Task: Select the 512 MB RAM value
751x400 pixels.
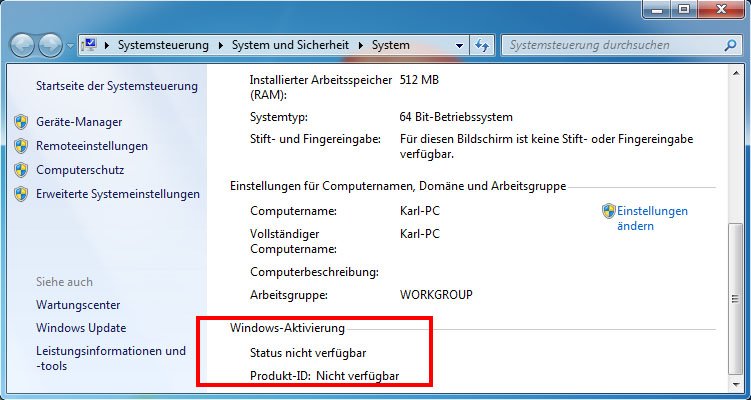Action: pyautogui.click(x=419, y=80)
